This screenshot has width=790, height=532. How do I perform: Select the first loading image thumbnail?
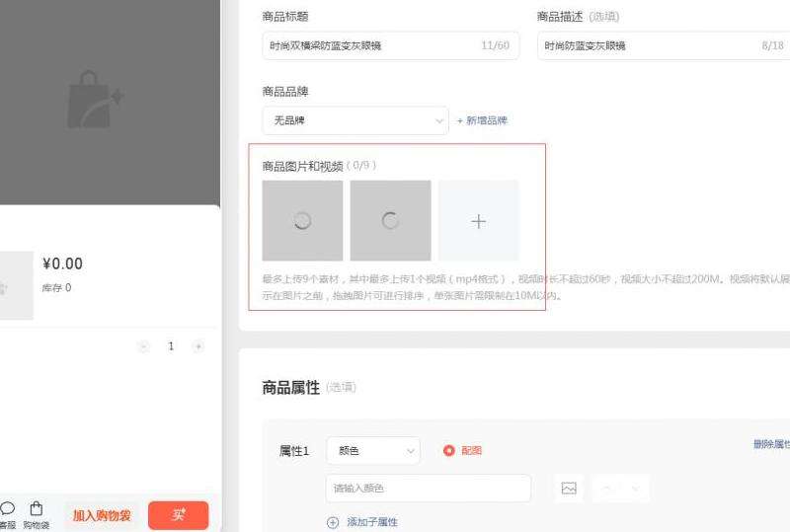[302, 221]
